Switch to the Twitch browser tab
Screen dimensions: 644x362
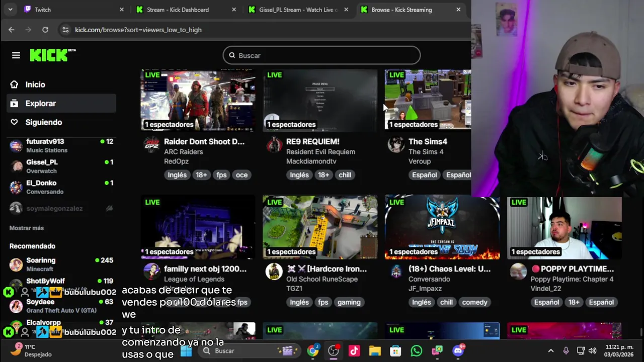coord(73,10)
